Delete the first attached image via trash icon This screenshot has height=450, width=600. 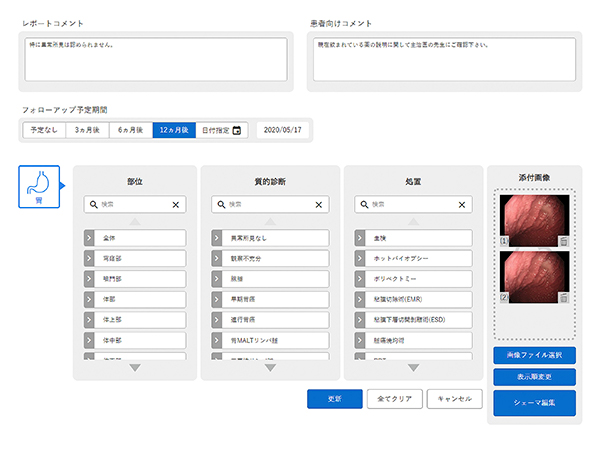[564, 241]
